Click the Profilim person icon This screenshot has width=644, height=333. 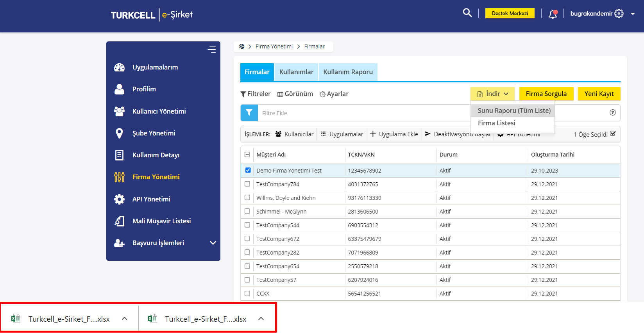119,89
